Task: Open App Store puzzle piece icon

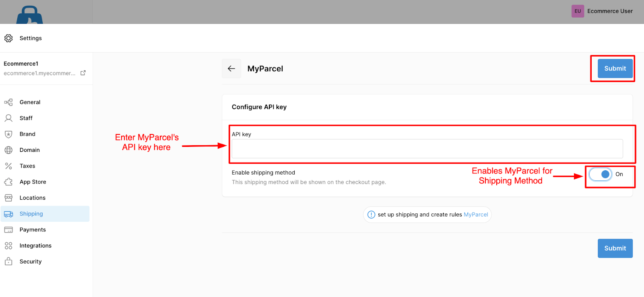Action: [x=8, y=182]
